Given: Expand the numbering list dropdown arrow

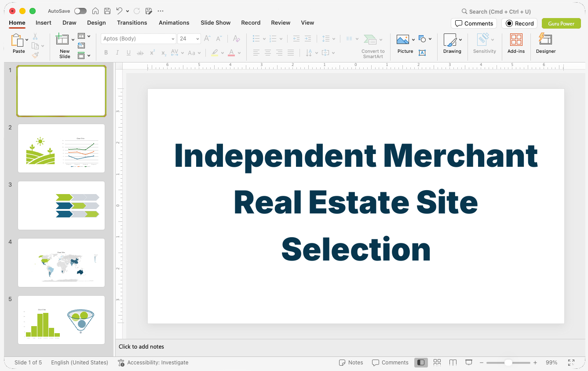Looking at the screenshot, I should click(x=281, y=39).
